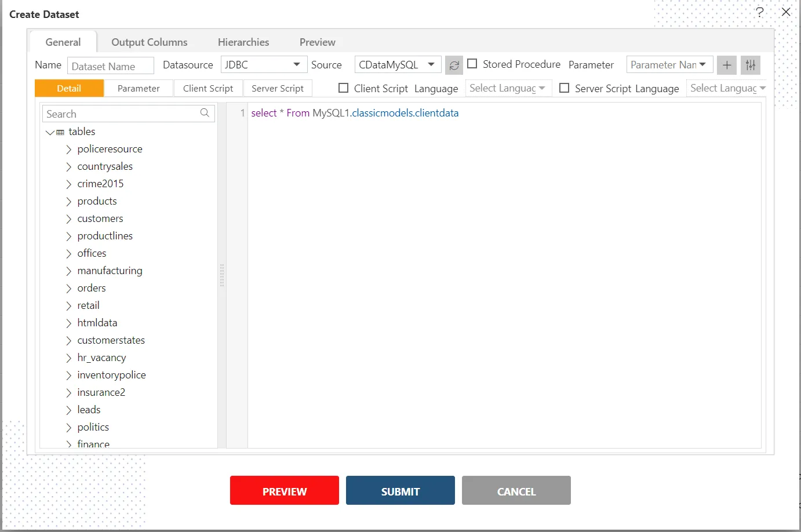Select the Client Script sub-tab

[208, 88]
